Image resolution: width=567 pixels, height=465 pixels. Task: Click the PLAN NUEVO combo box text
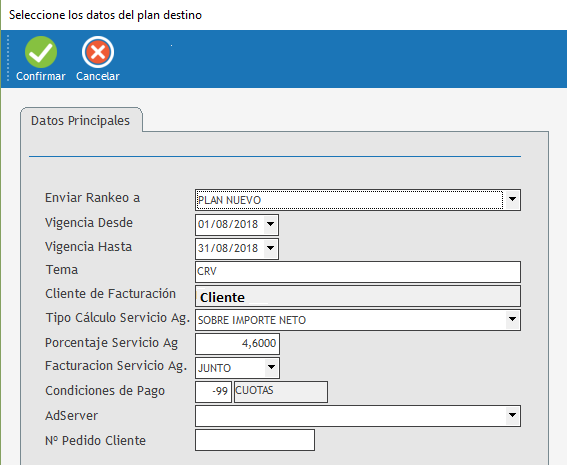229,200
